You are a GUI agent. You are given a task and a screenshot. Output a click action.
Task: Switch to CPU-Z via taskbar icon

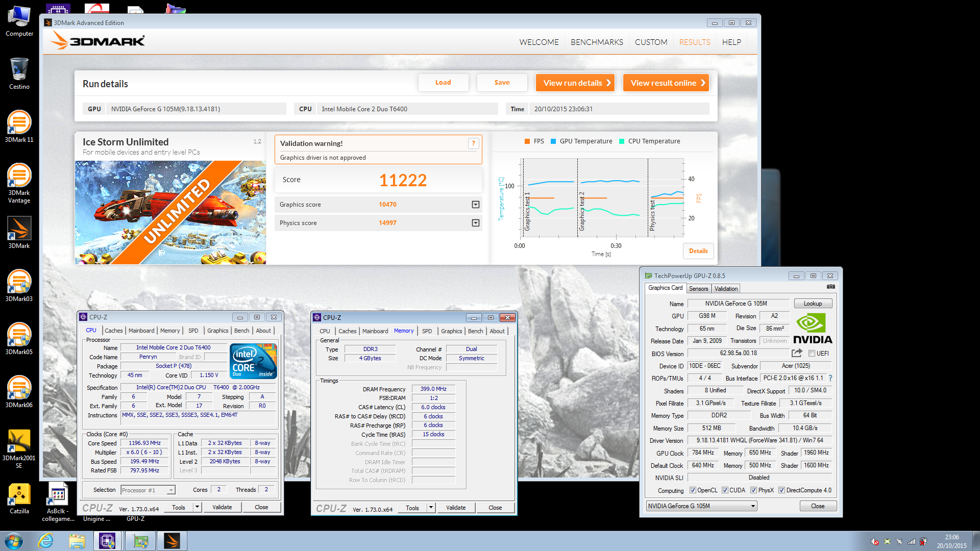[107, 541]
